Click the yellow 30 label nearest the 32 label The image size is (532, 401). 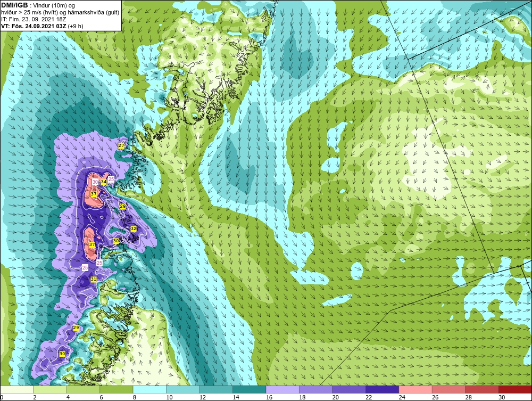[115, 241]
